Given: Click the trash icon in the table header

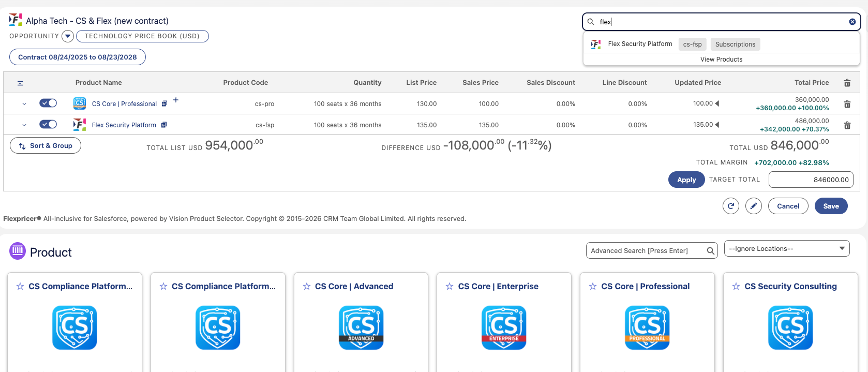Looking at the screenshot, I should 847,83.
